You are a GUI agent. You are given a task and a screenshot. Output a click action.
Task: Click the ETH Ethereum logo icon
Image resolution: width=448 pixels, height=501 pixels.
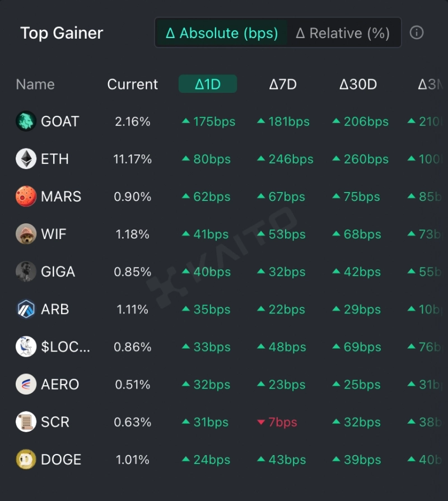[26, 159]
